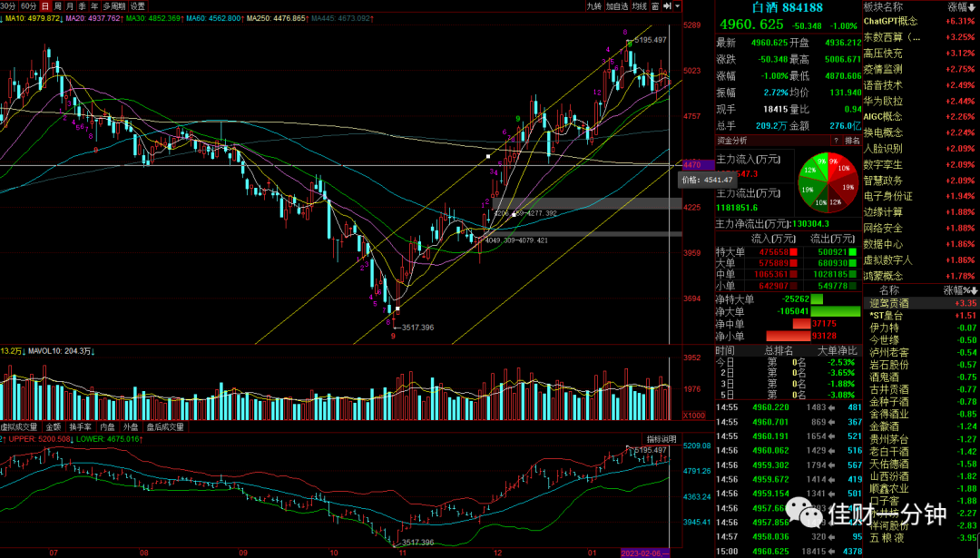Screen dimensions: 980x558
Task: Select 语音技术 sector row
Action: coord(920,85)
